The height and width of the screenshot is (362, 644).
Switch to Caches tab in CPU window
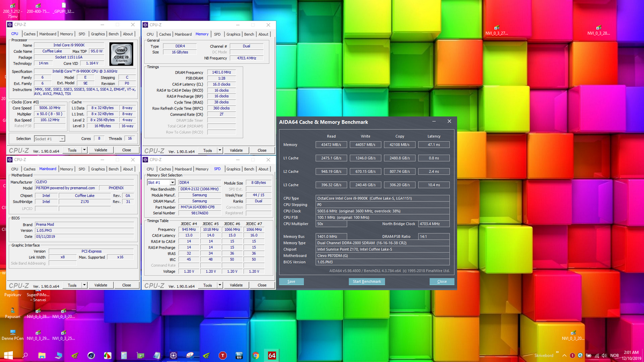30,34
